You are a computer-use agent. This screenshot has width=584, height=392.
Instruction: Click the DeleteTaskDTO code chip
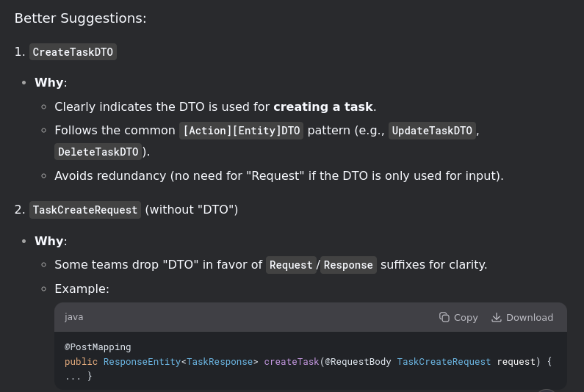point(98,152)
